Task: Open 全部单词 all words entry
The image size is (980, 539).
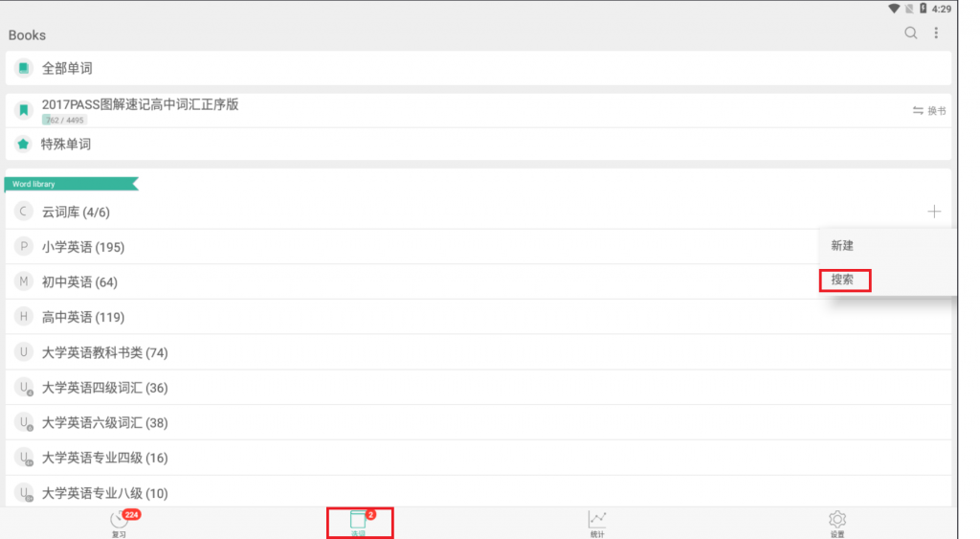Action: (479, 68)
